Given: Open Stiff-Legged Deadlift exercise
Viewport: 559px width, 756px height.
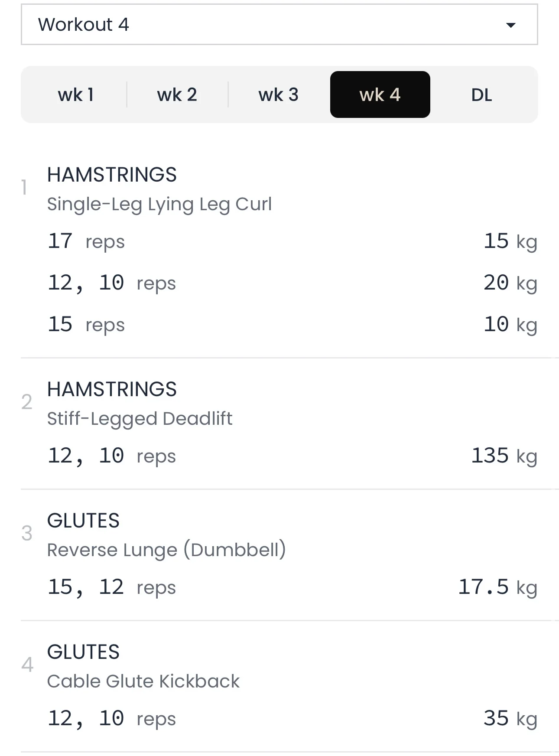Looking at the screenshot, I should [140, 419].
